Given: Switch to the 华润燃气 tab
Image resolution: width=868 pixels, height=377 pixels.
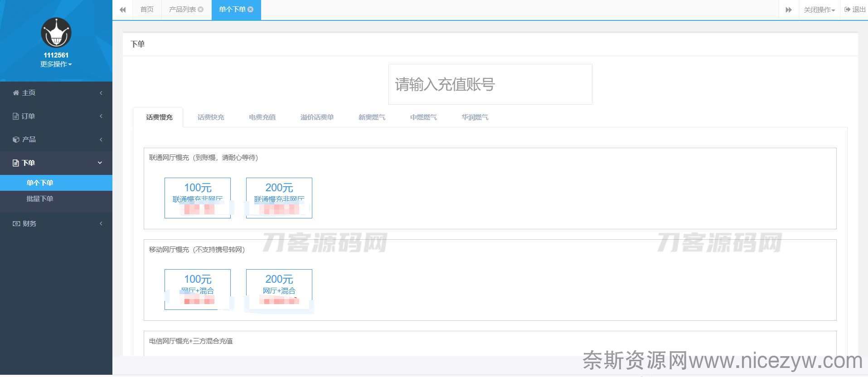Looking at the screenshot, I should pos(475,117).
